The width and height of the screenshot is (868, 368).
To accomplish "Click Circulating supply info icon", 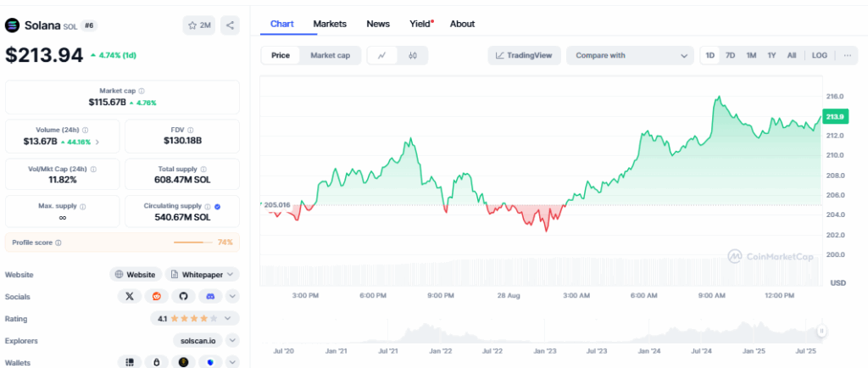I will point(208,206).
